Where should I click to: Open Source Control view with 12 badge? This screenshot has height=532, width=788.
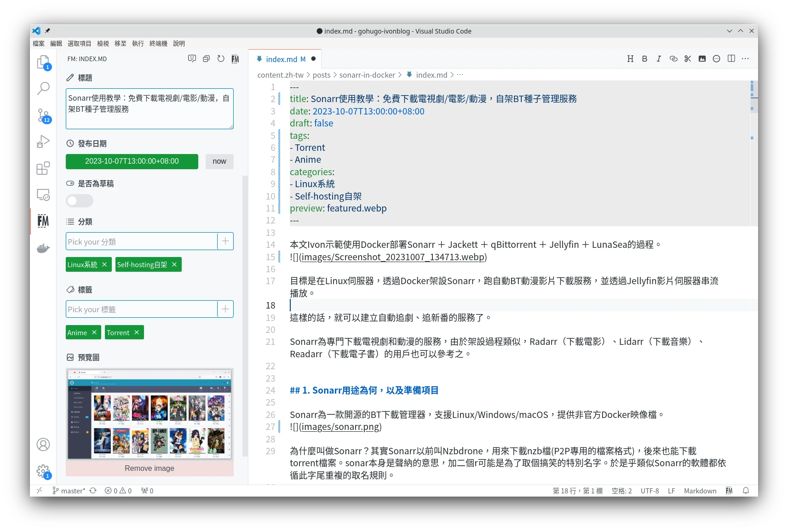click(x=43, y=115)
